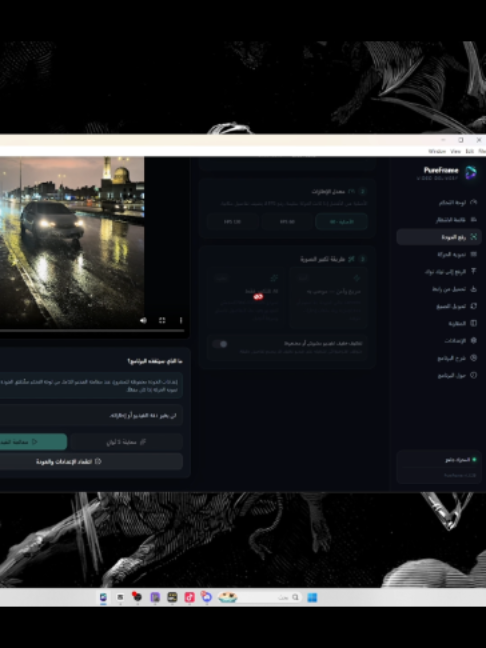Screen dimensions: 486x648
Task: Select the original (الأصلية) frame rate option
Action: pyautogui.click(x=341, y=222)
